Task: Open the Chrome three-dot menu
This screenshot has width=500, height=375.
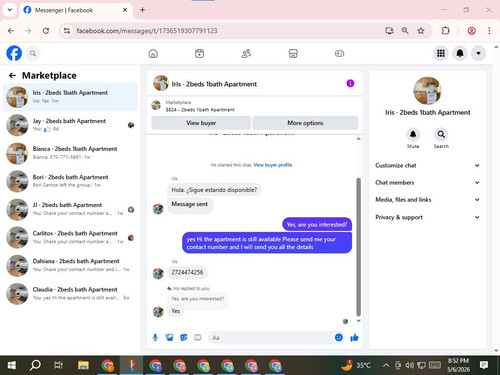Action: pyautogui.click(x=489, y=31)
